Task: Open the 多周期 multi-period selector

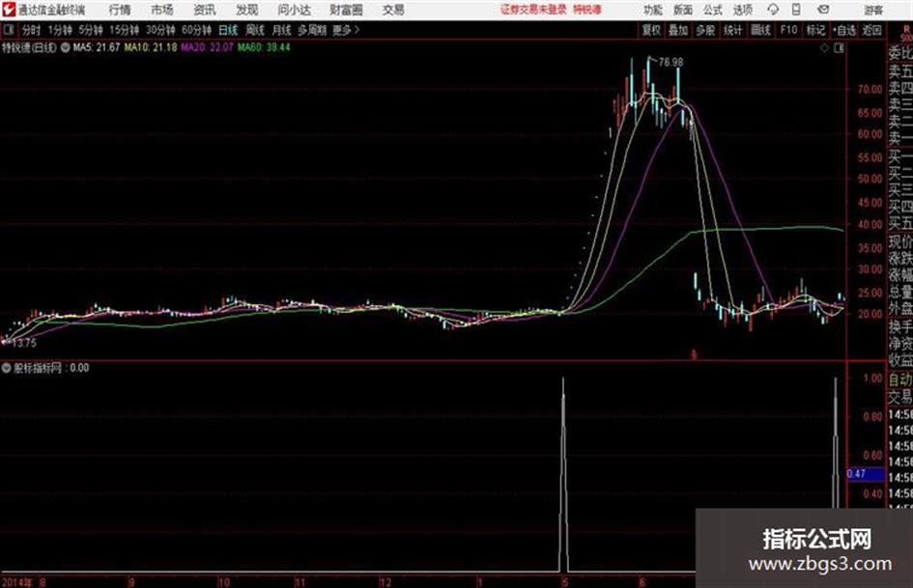Action: pyautogui.click(x=312, y=30)
